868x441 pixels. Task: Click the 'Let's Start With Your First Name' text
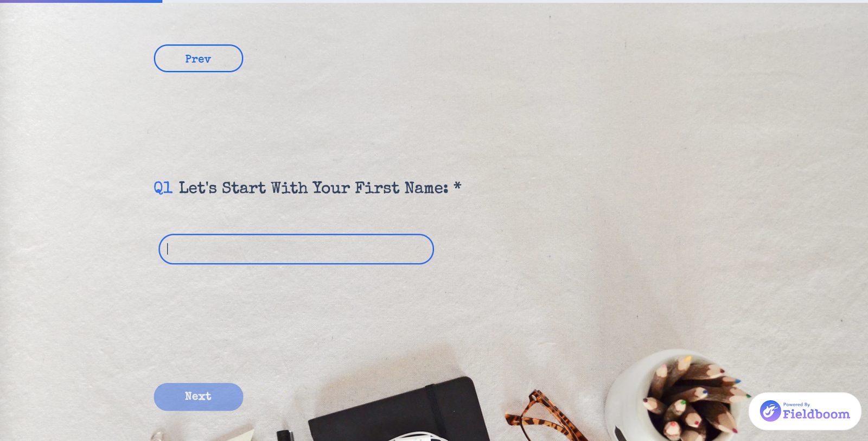[x=314, y=188]
